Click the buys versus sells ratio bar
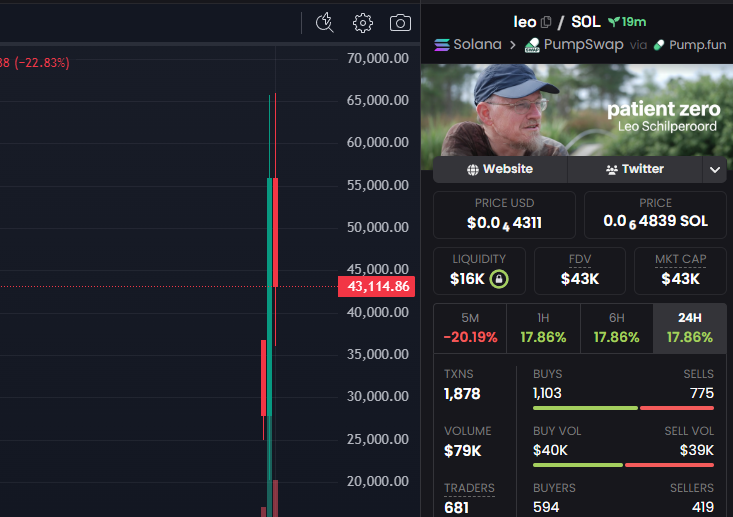Viewport: 733px width, 517px height. coord(623,408)
